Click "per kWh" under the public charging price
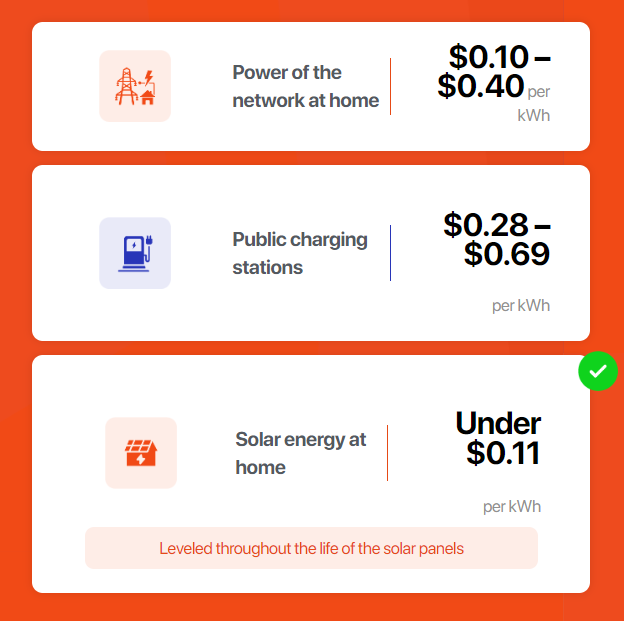624x621 pixels. coord(520,305)
